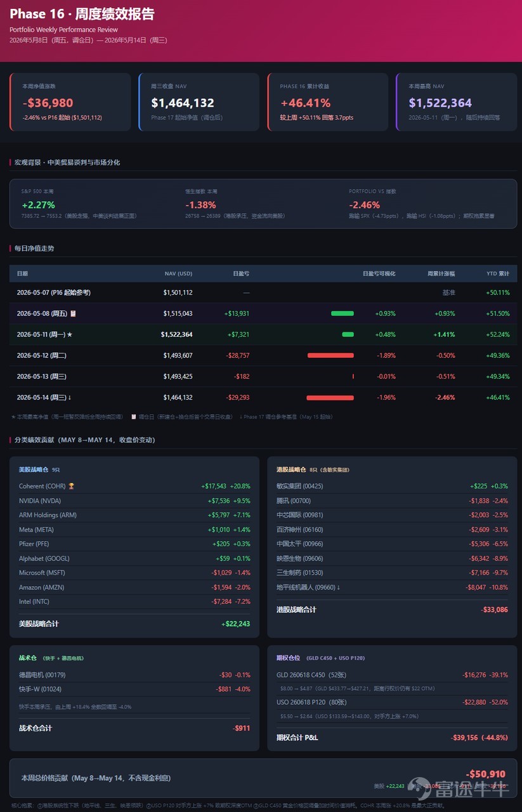
Task: Click the down arrow after 2026-05-14 date
Action: pyautogui.click(x=69, y=398)
